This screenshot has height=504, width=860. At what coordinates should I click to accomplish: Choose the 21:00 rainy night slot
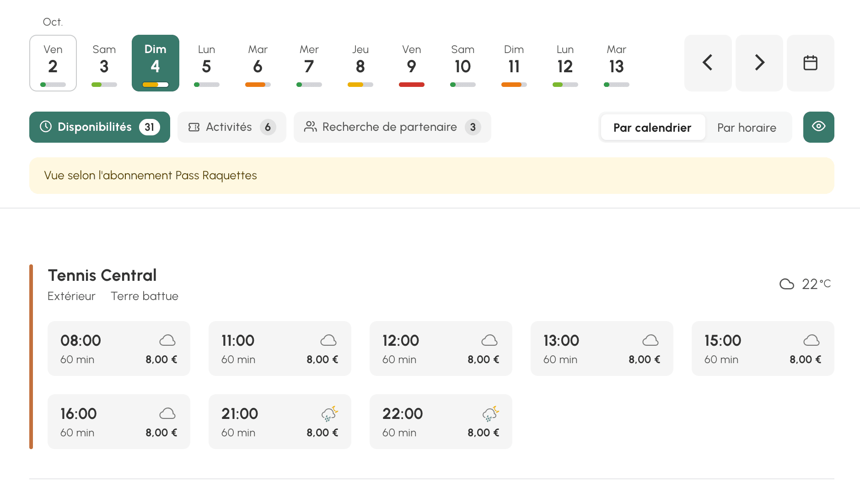[x=280, y=422]
